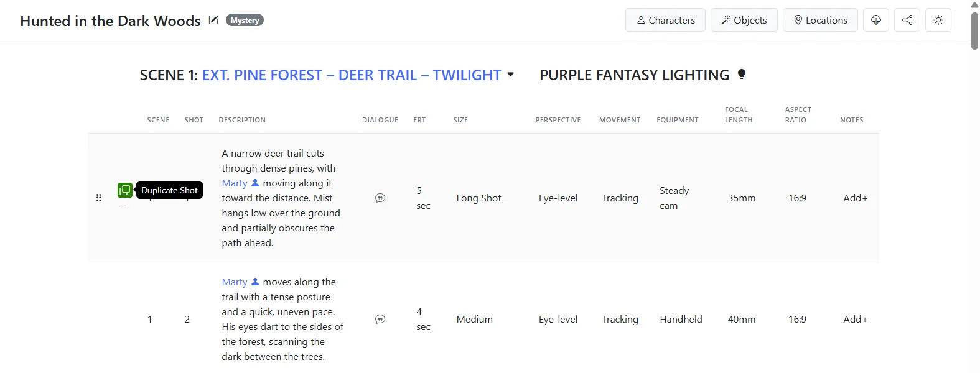The image size is (980, 373).
Task: Click the edit title pencil icon
Action: click(213, 20)
